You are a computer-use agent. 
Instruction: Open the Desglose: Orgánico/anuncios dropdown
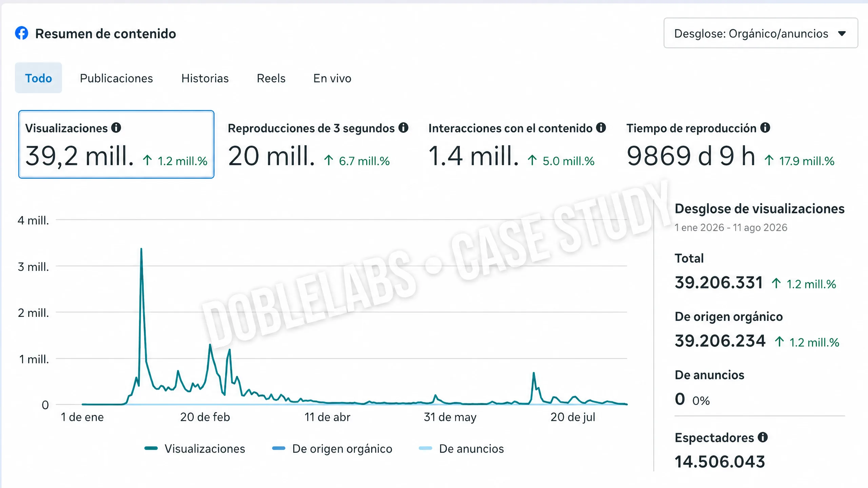[761, 33]
